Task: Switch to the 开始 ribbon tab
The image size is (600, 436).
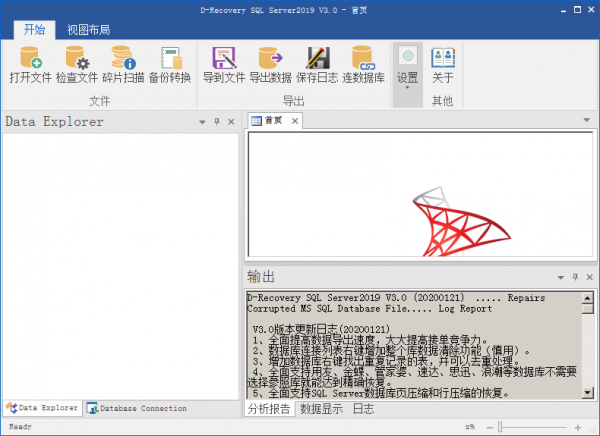Action: click(x=34, y=29)
